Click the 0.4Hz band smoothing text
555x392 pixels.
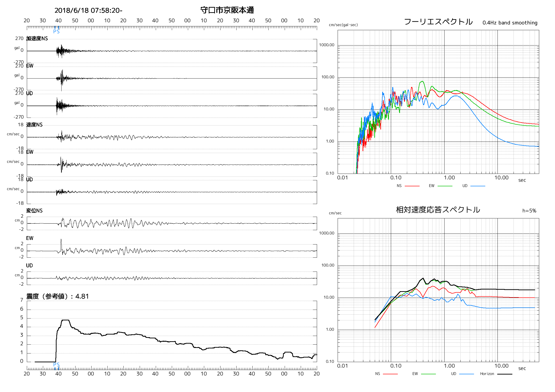510,23
